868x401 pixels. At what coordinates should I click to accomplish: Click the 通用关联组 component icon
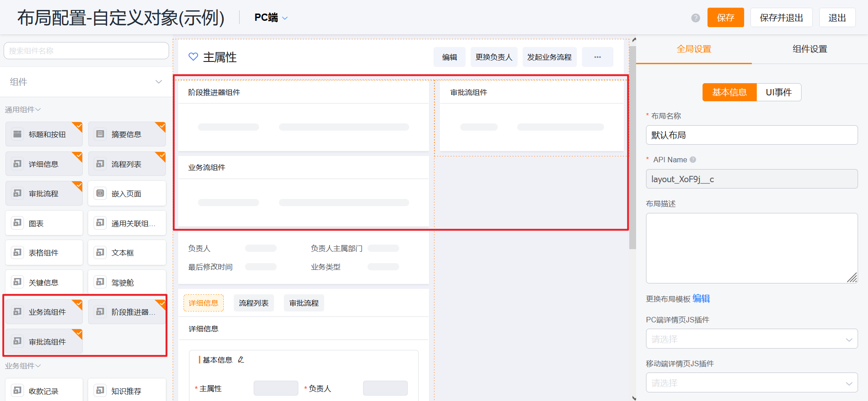pyautogui.click(x=100, y=223)
